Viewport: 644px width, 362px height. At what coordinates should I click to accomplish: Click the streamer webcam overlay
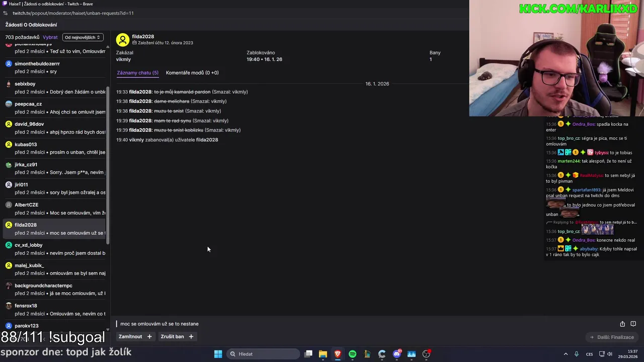pos(556,58)
